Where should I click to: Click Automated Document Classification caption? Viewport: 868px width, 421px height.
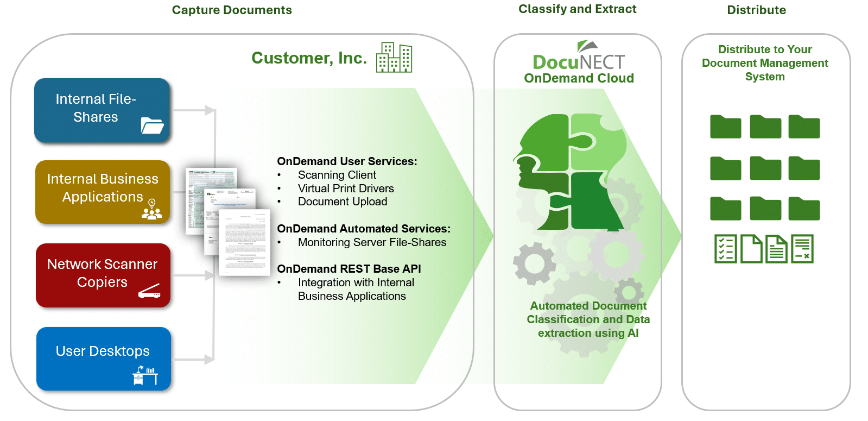(x=588, y=319)
